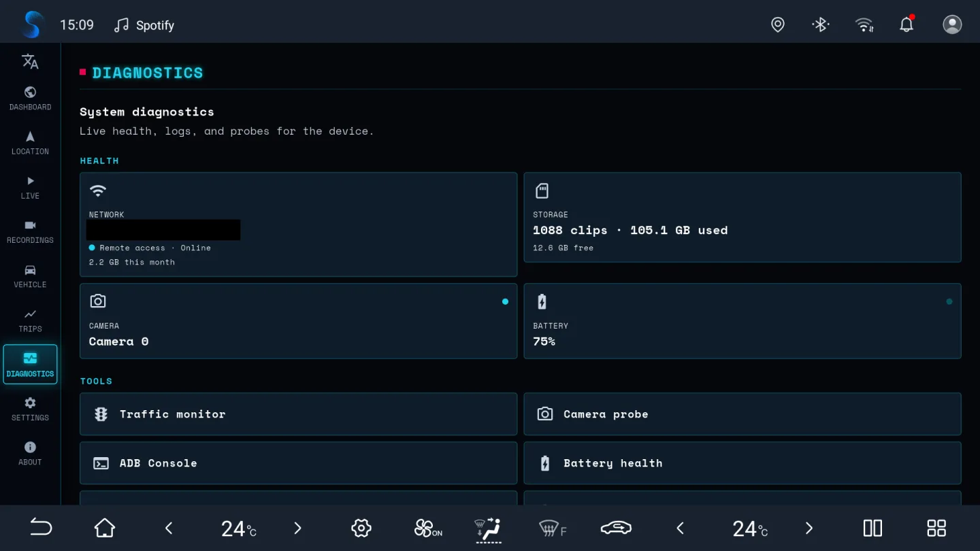Open Settings in the sidebar
The image size is (980, 551).
pyautogui.click(x=30, y=409)
